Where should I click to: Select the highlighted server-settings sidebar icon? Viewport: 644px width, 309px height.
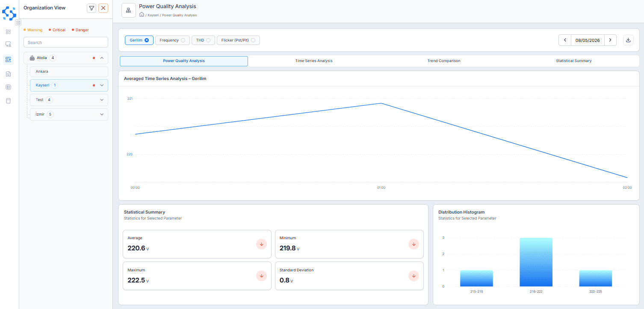[8, 59]
